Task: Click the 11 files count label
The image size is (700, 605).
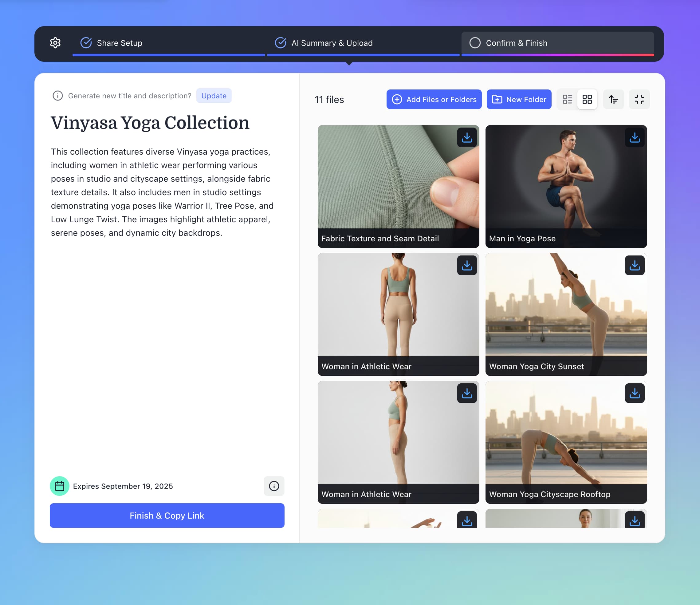Action: 329,100
